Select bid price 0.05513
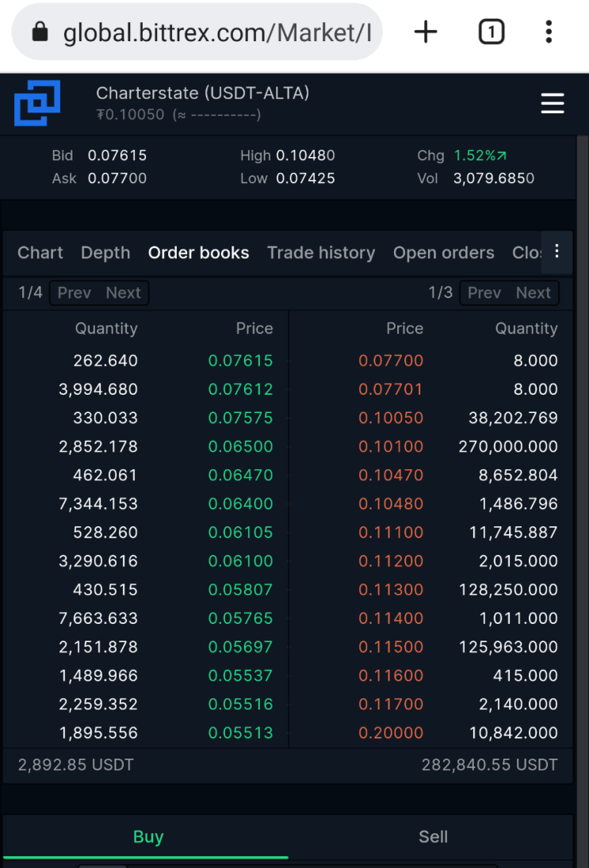The width and height of the screenshot is (589, 868). coord(241,733)
